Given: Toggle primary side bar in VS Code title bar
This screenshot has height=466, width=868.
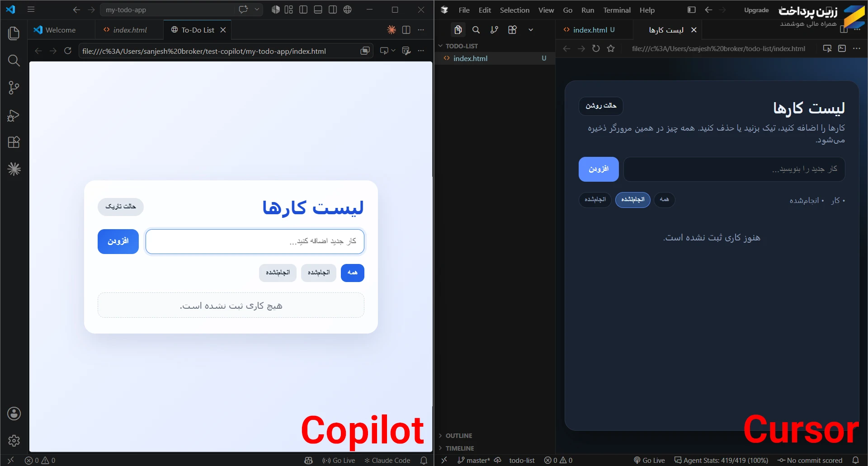Looking at the screenshot, I should coord(303,9).
